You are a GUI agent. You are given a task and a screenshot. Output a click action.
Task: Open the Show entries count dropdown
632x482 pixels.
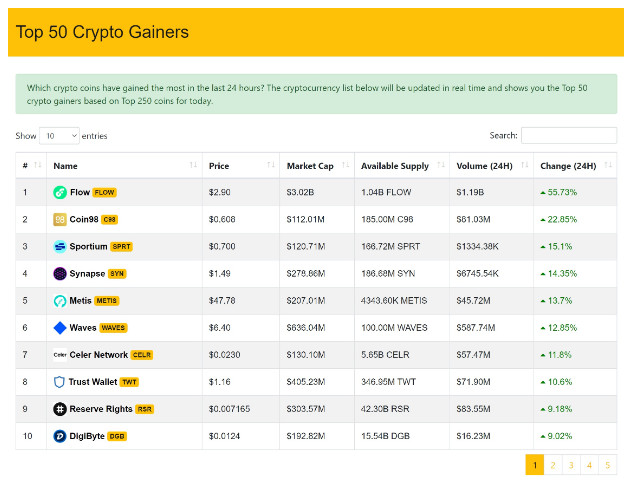coord(59,136)
